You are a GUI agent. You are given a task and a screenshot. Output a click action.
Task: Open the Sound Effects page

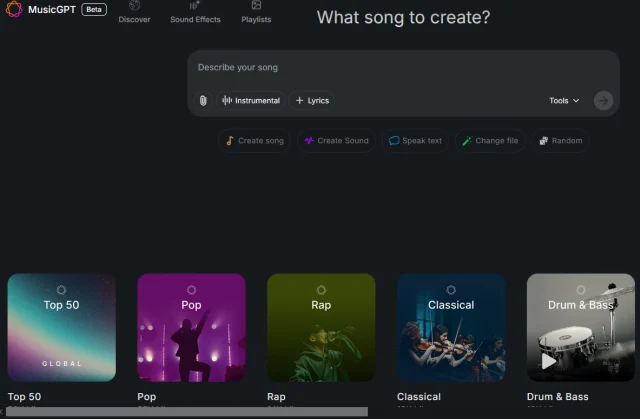point(195,12)
